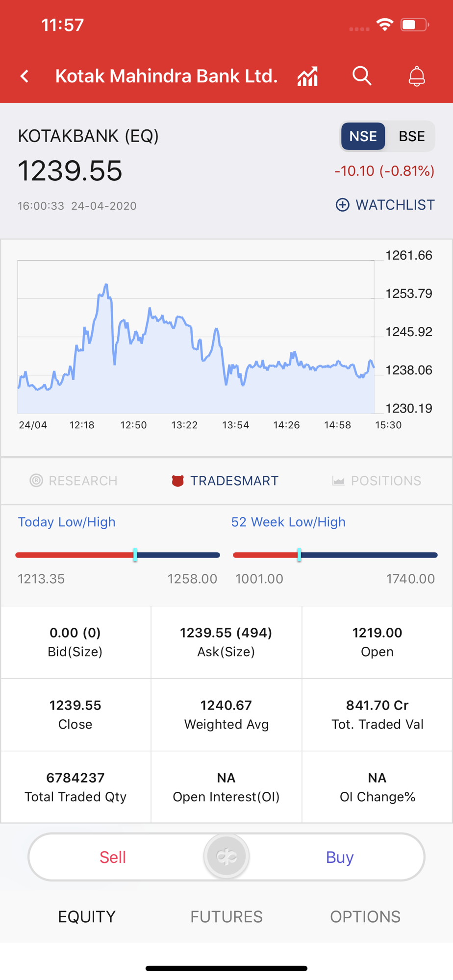The width and height of the screenshot is (453, 980).
Task: Select the EQUITY bottom tab
Action: tap(87, 916)
